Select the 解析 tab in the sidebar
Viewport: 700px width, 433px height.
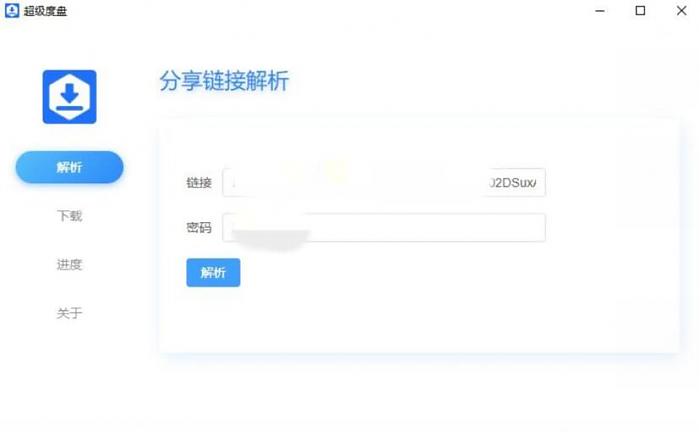[70, 167]
